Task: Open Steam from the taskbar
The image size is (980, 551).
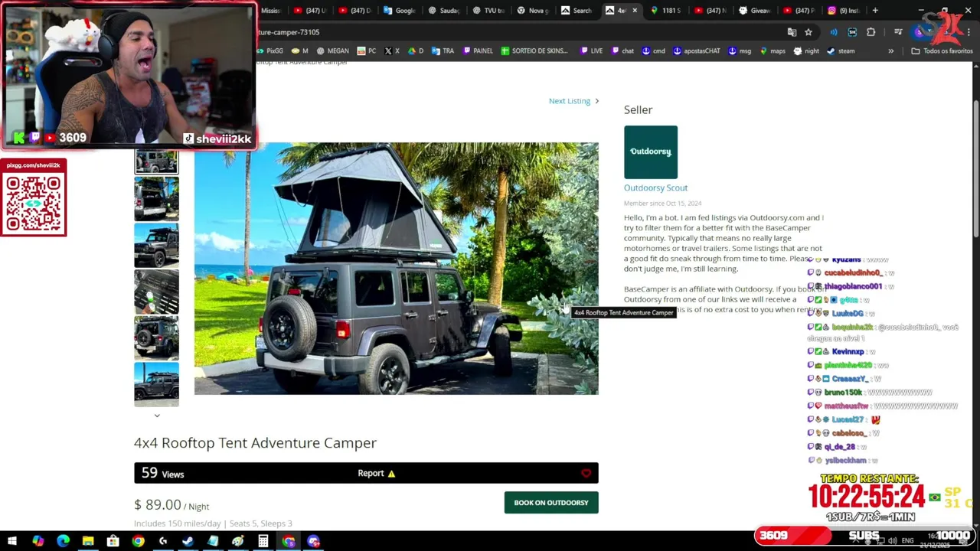Action: click(x=188, y=541)
